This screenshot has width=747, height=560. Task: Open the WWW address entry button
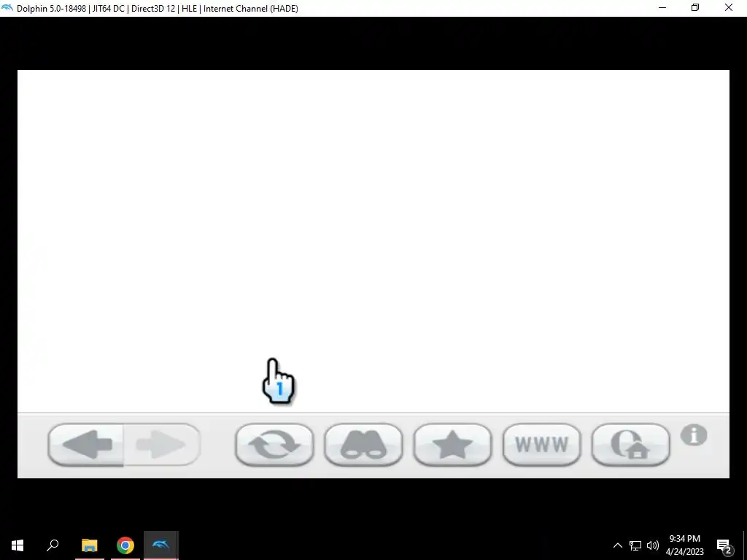tap(542, 445)
